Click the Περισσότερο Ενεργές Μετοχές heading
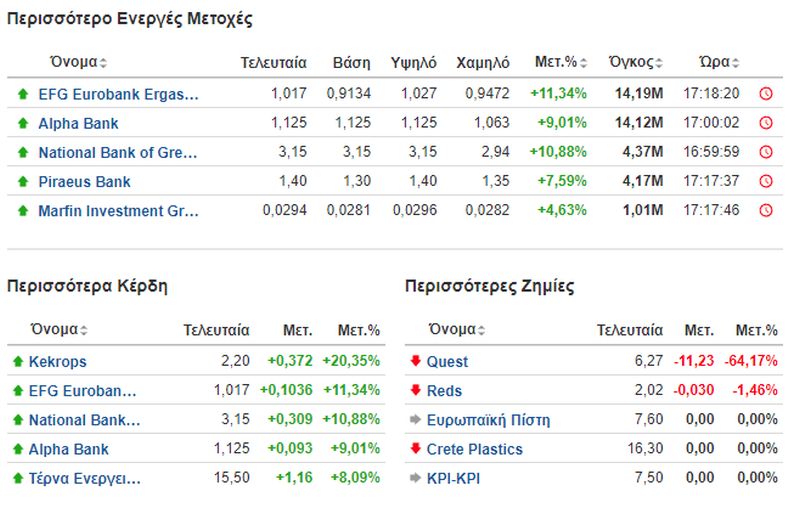The width and height of the screenshot is (800, 514). pos(130,19)
